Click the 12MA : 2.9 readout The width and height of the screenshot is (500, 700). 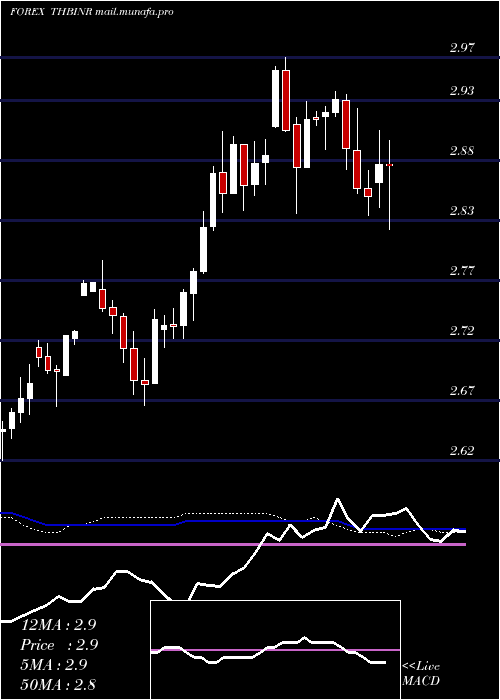pyautogui.click(x=58, y=625)
